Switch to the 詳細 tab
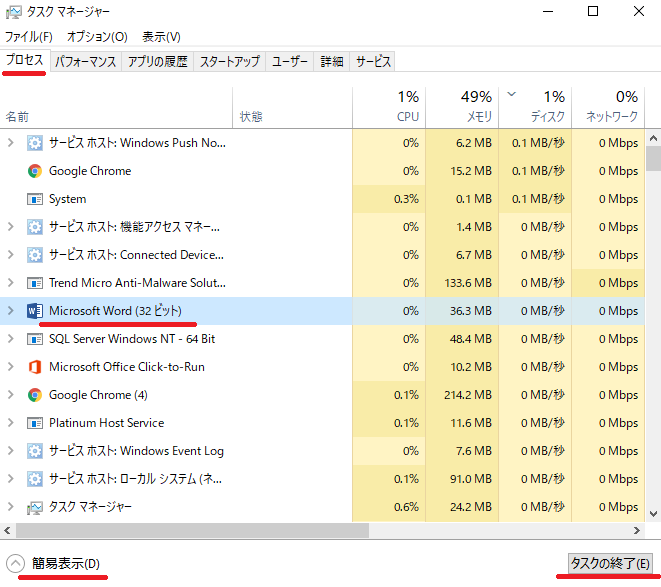This screenshot has height=587, width=661. pyautogui.click(x=332, y=62)
